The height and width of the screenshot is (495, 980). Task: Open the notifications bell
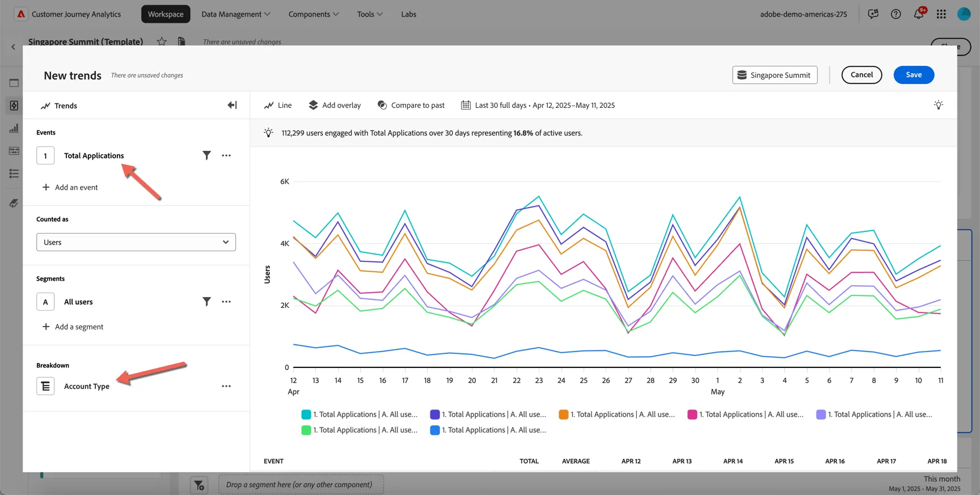[x=919, y=14]
